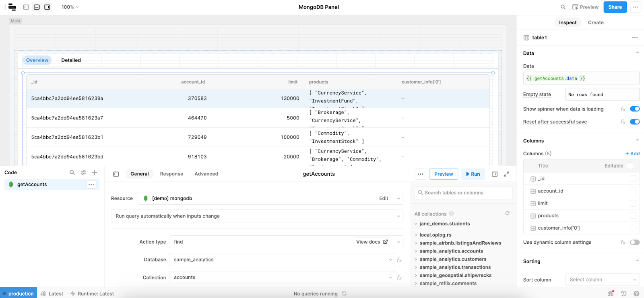Refresh the collections schema list

[x=507, y=214]
